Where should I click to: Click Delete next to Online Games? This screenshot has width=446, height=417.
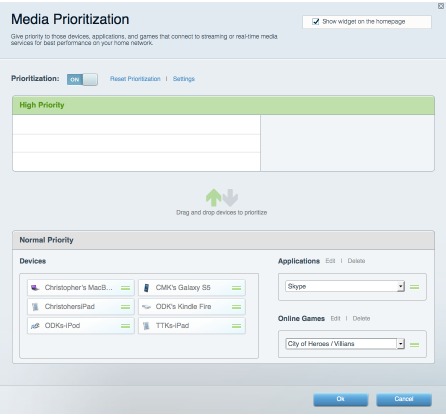[x=361, y=318]
